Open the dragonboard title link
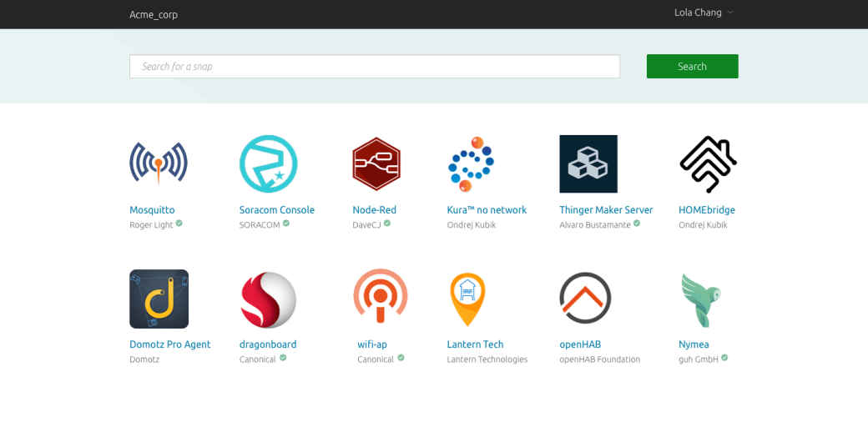The width and height of the screenshot is (868, 422). (268, 344)
